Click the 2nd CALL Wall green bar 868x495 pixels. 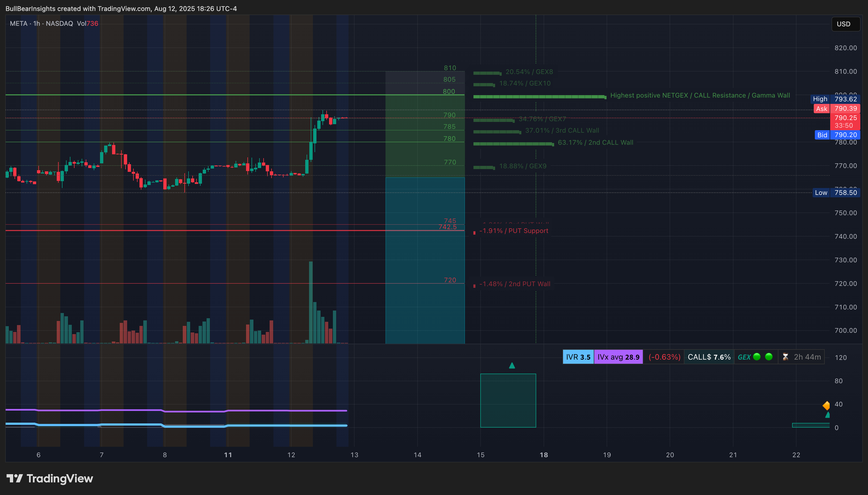513,144
